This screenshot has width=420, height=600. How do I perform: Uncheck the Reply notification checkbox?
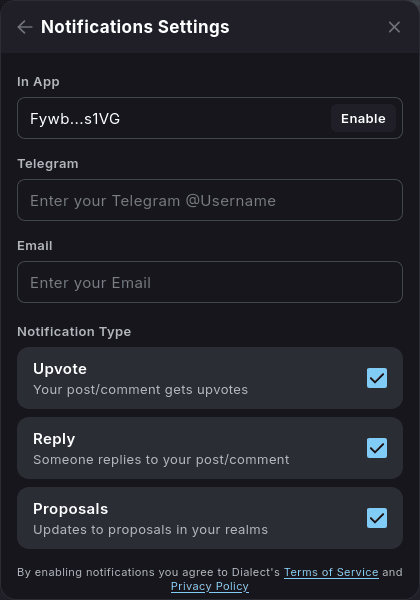click(377, 448)
